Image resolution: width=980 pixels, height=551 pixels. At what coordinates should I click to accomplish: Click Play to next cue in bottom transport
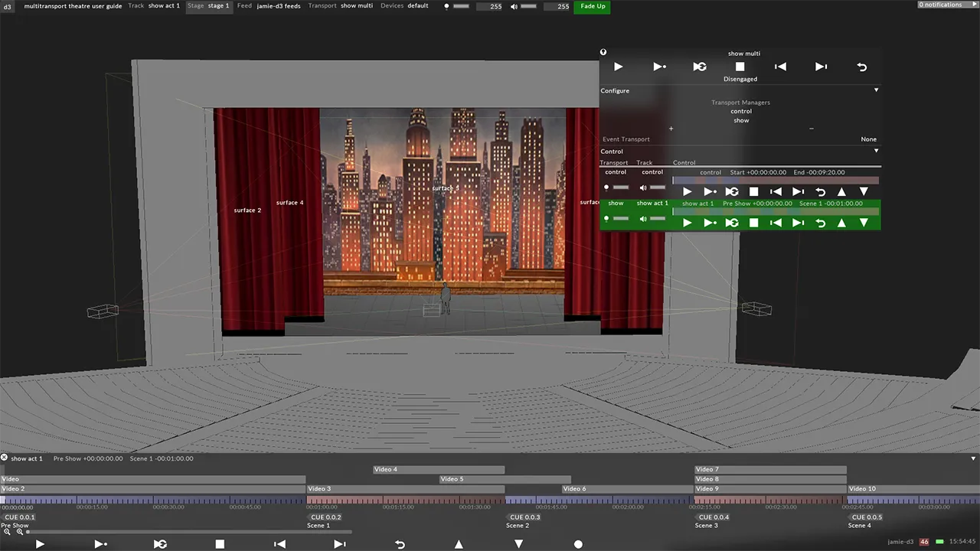(x=100, y=543)
